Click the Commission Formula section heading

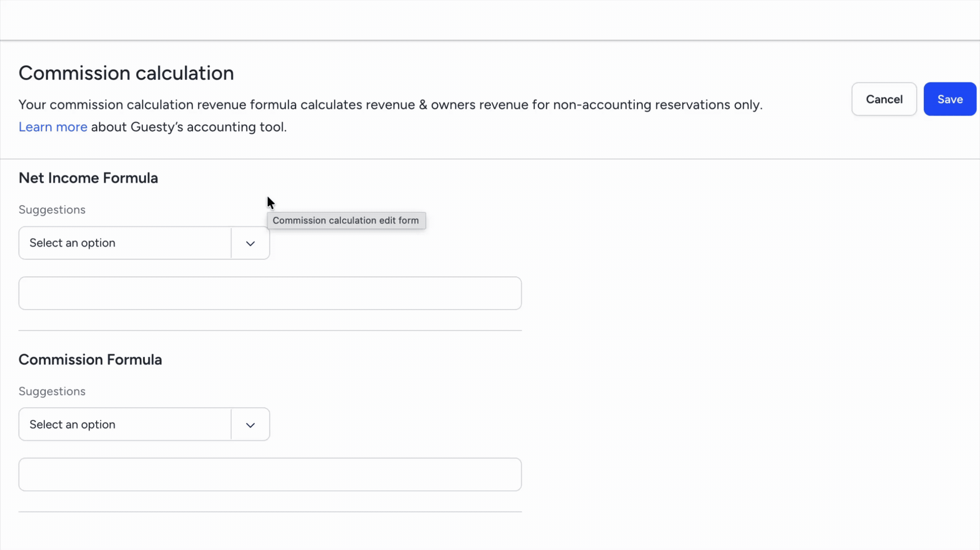point(90,359)
